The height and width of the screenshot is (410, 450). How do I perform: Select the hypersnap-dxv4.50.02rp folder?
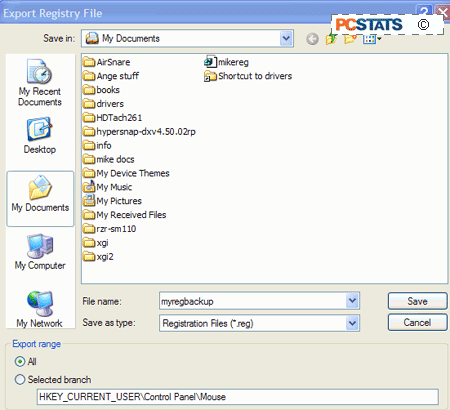(x=139, y=132)
